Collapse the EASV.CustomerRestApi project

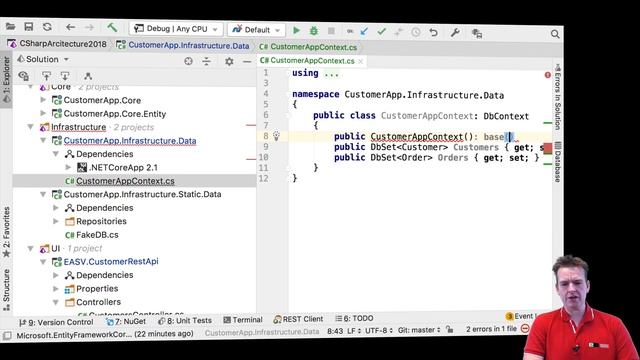point(43,262)
